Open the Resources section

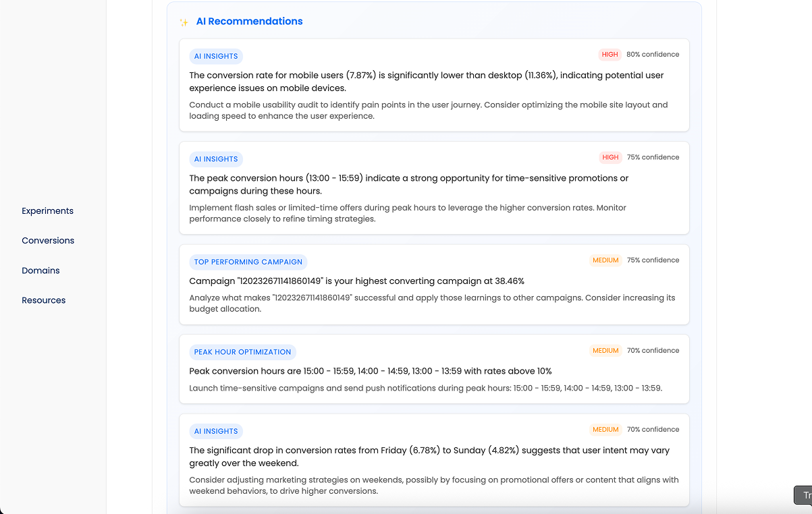43,299
